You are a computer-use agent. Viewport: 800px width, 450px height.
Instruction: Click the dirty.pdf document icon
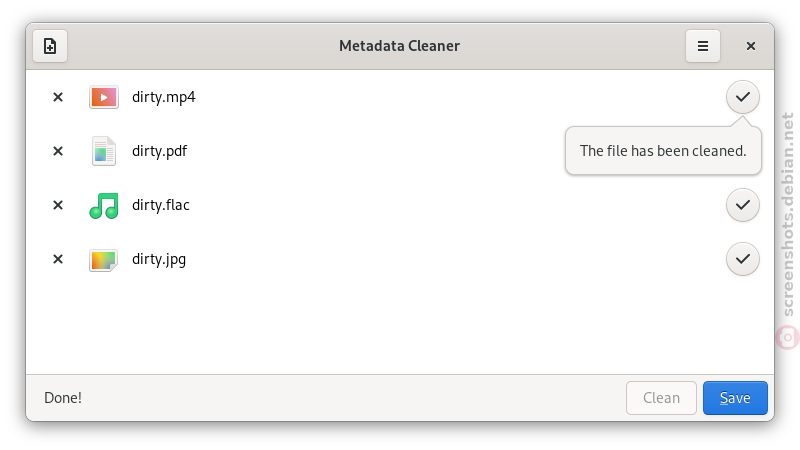tap(104, 151)
